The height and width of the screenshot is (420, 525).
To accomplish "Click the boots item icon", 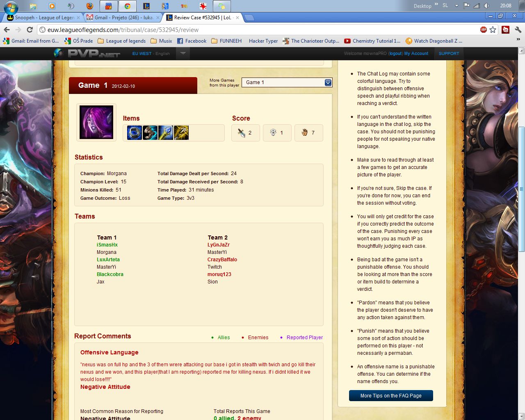I will tap(150, 133).
